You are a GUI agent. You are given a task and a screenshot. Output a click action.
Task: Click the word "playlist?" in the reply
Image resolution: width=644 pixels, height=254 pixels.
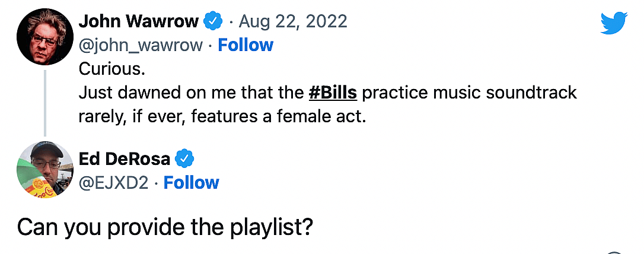click(278, 228)
